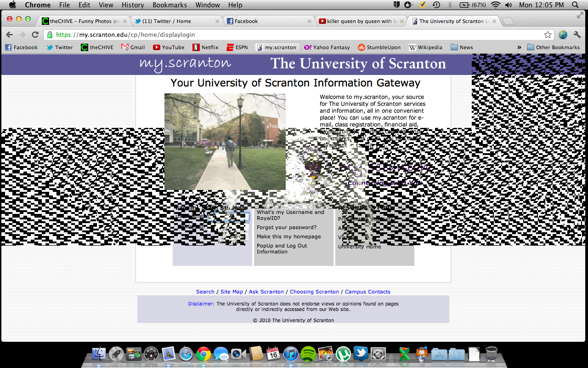Reload the page with the refresh icon
The width and height of the screenshot is (588, 368).
[35, 34]
